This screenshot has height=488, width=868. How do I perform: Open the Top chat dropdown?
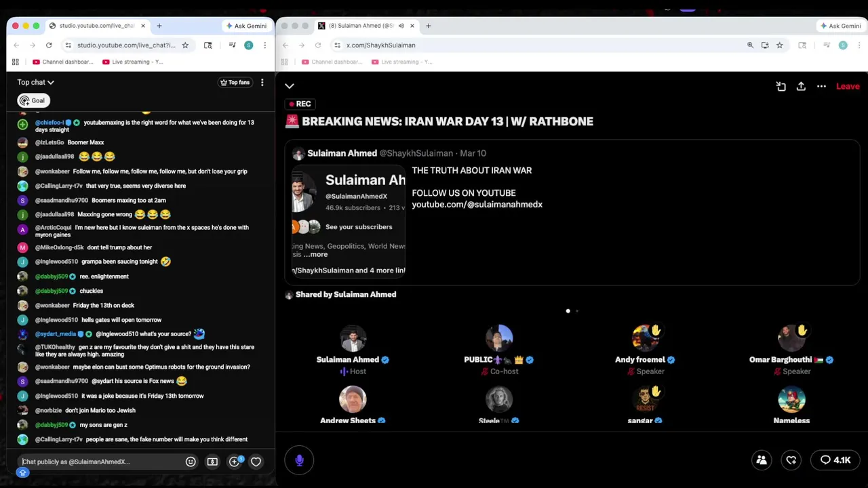pyautogui.click(x=35, y=82)
